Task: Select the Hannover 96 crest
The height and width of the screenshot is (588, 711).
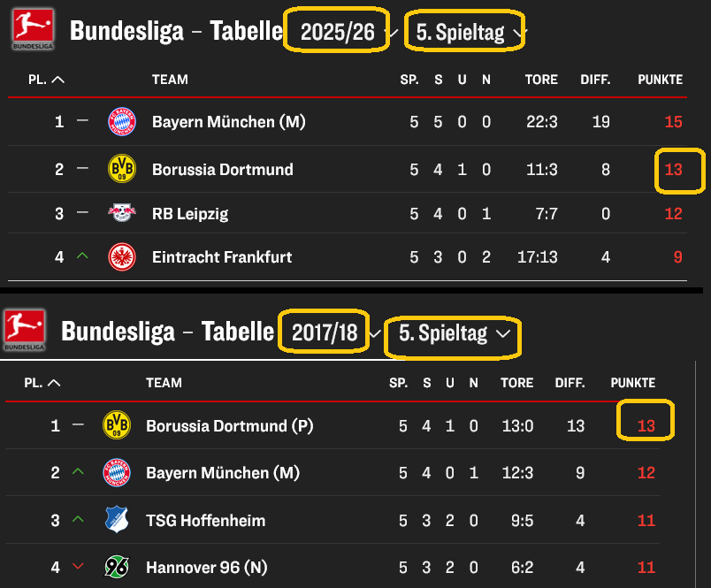Action: [115, 567]
